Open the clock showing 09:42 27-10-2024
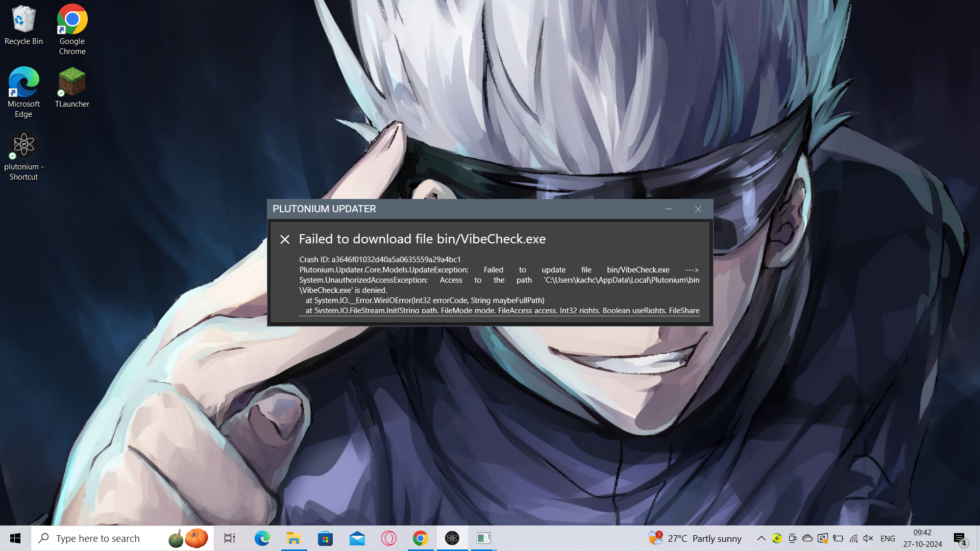980x551 pixels. pyautogui.click(x=923, y=538)
